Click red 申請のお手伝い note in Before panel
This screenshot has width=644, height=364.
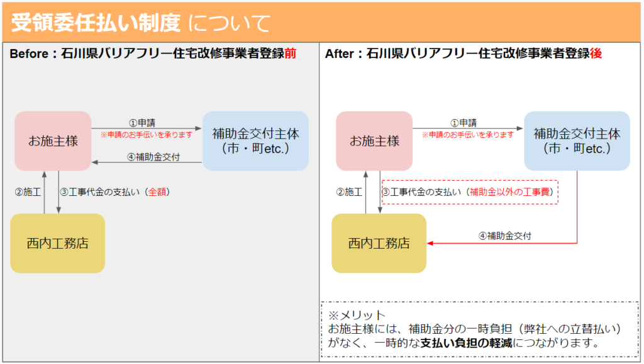[x=147, y=135]
